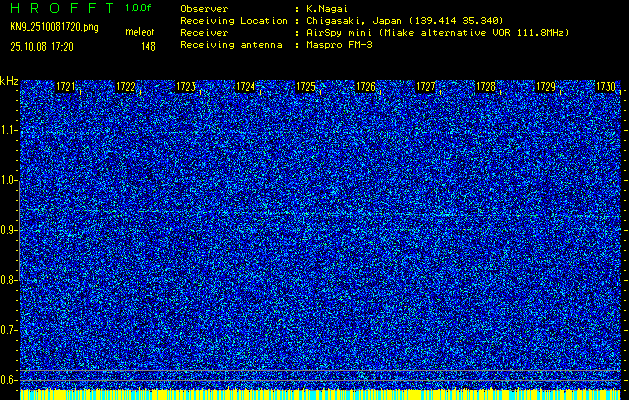Click the 1.00f version number

[138, 7]
